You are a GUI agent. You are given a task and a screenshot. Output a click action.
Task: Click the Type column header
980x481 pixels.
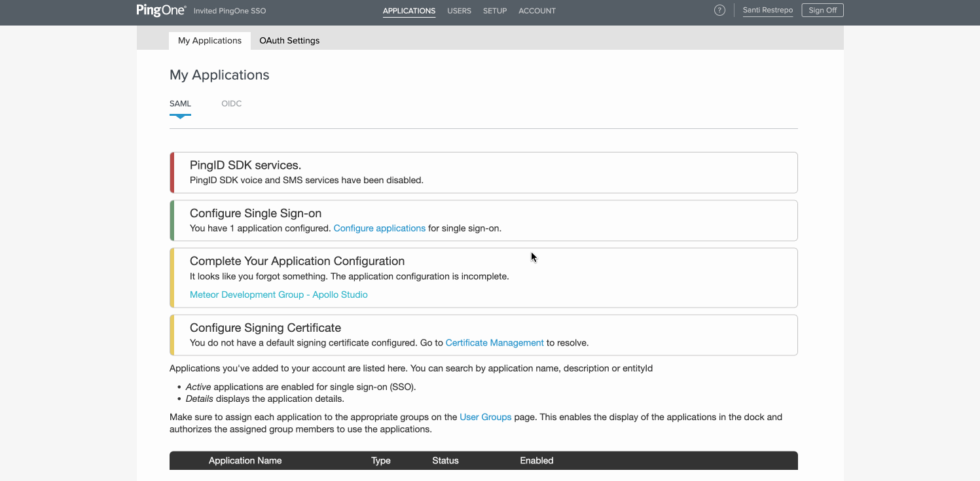380,460
